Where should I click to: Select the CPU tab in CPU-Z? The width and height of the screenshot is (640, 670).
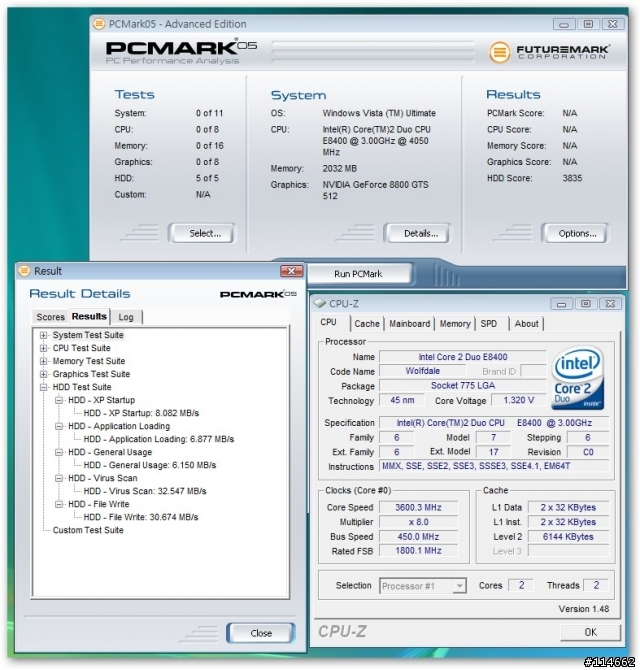pyautogui.click(x=329, y=322)
